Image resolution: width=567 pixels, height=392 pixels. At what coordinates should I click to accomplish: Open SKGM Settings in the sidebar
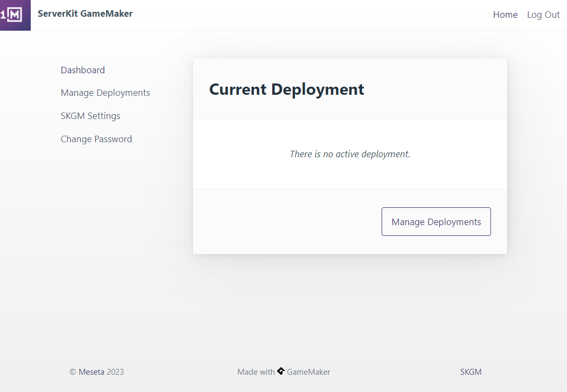click(x=91, y=116)
